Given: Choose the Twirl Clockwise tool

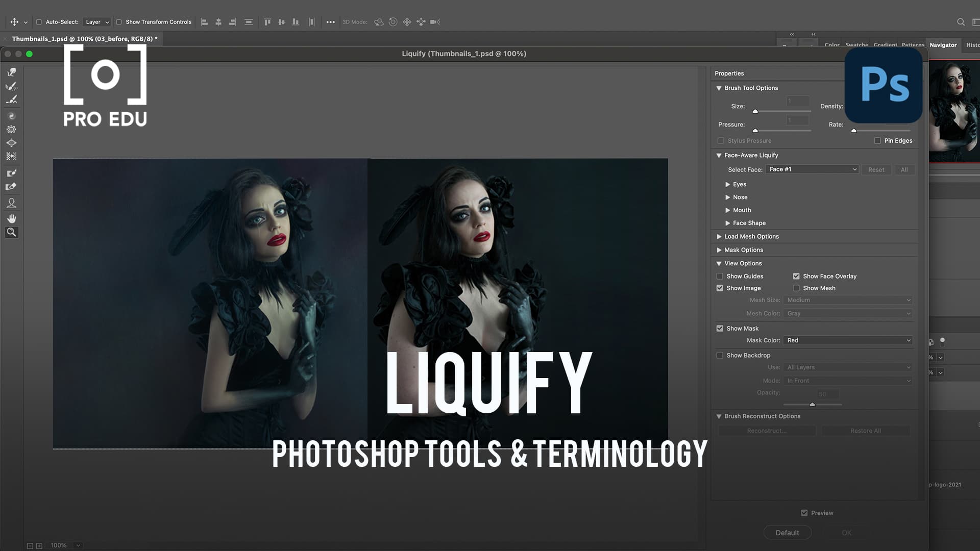Looking at the screenshot, I should [x=11, y=115].
